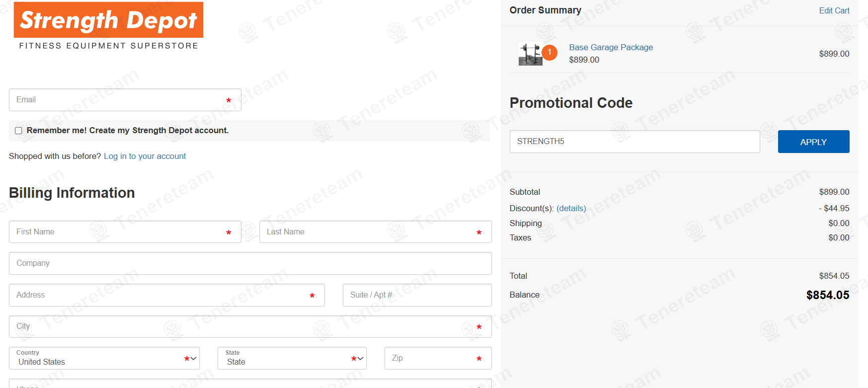Click the Zip code field
This screenshot has height=388, width=868.
click(x=432, y=358)
